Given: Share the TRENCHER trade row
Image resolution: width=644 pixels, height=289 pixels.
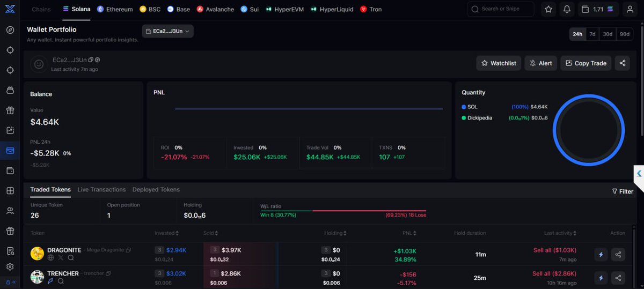Looking at the screenshot, I should pos(618,278).
